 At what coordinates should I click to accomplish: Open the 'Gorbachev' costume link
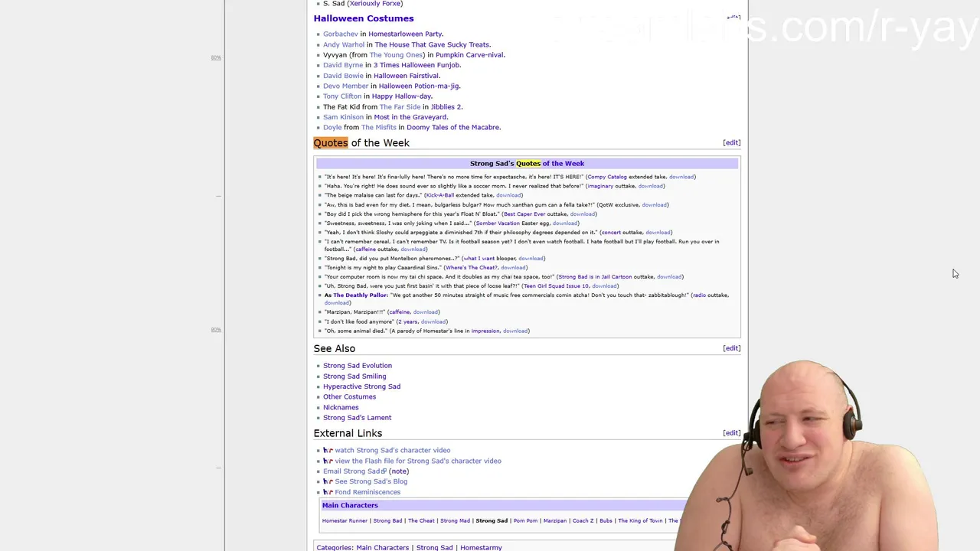pyautogui.click(x=340, y=34)
